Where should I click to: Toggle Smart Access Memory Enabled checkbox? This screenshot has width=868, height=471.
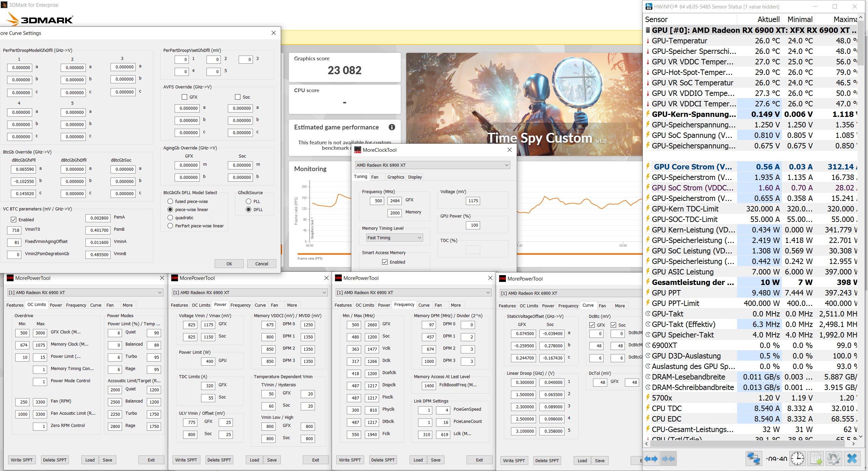(385, 262)
